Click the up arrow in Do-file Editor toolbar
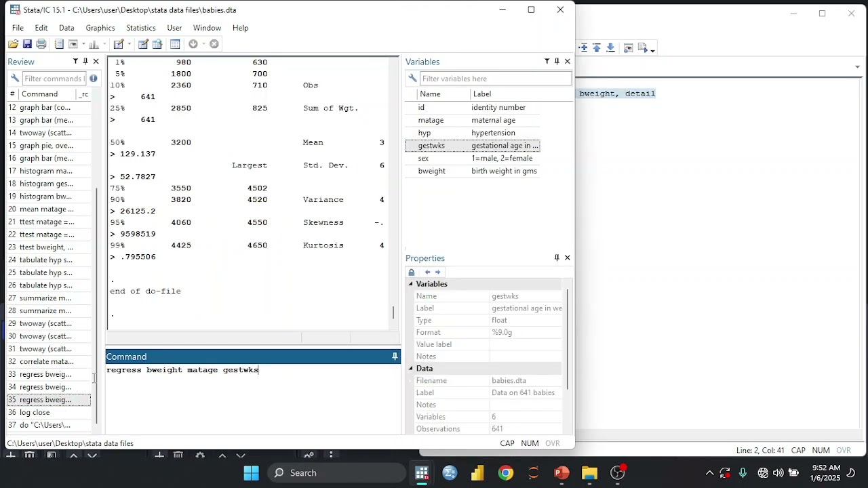 pyautogui.click(x=597, y=48)
